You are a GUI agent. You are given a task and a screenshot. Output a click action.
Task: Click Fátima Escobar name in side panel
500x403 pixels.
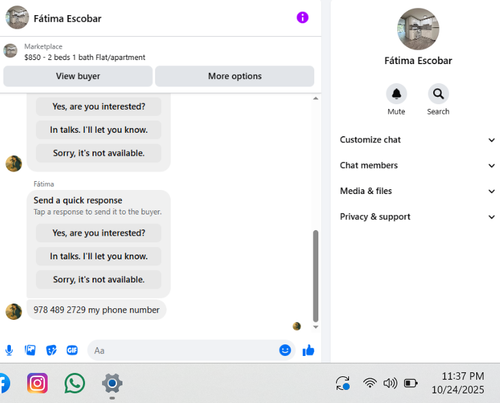[x=418, y=61]
